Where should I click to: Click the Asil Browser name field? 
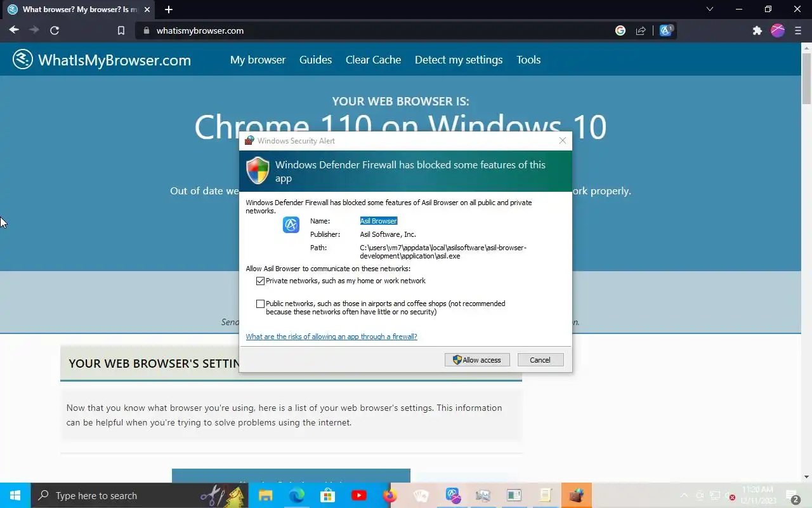coord(379,221)
